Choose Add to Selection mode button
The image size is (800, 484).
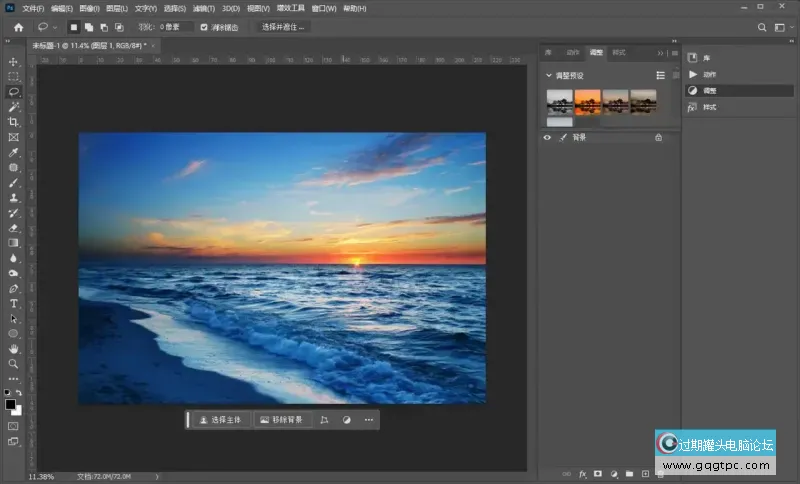[x=89, y=27]
